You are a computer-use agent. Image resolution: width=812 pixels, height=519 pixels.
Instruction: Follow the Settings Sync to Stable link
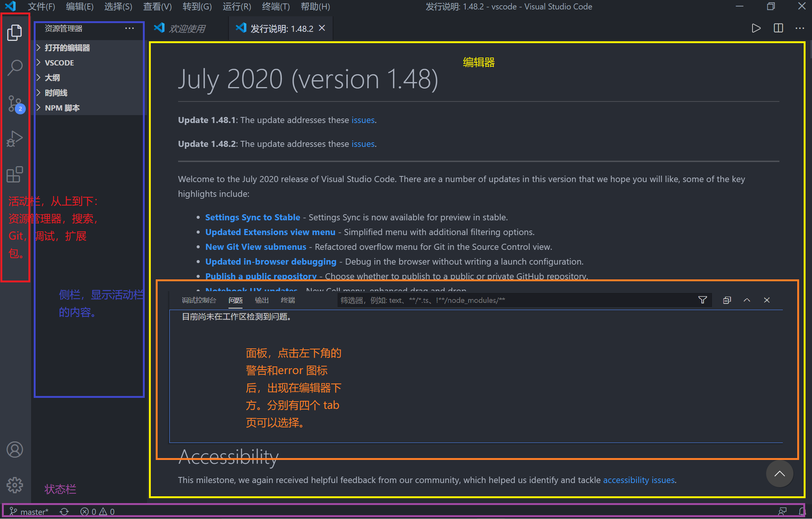[253, 217]
